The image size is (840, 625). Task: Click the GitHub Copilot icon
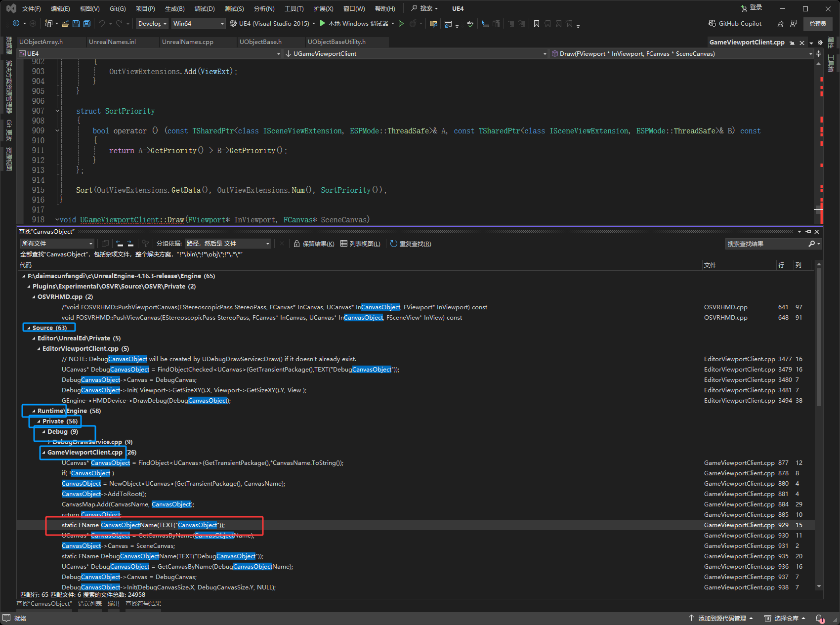coord(712,23)
